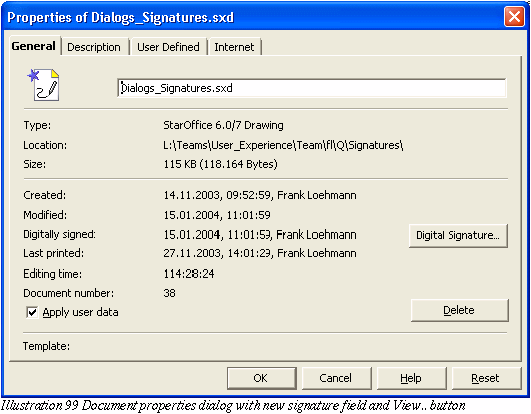
Task: Click the Document number value 38
Action: pos(169,293)
